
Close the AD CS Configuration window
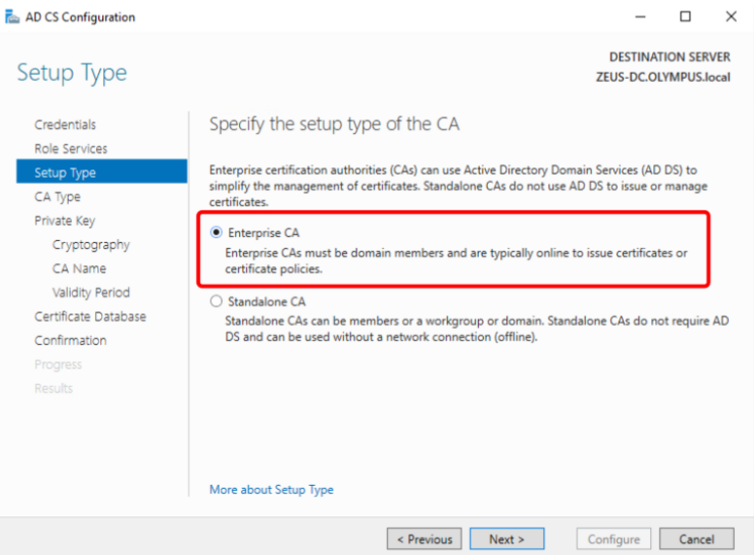(731, 17)
